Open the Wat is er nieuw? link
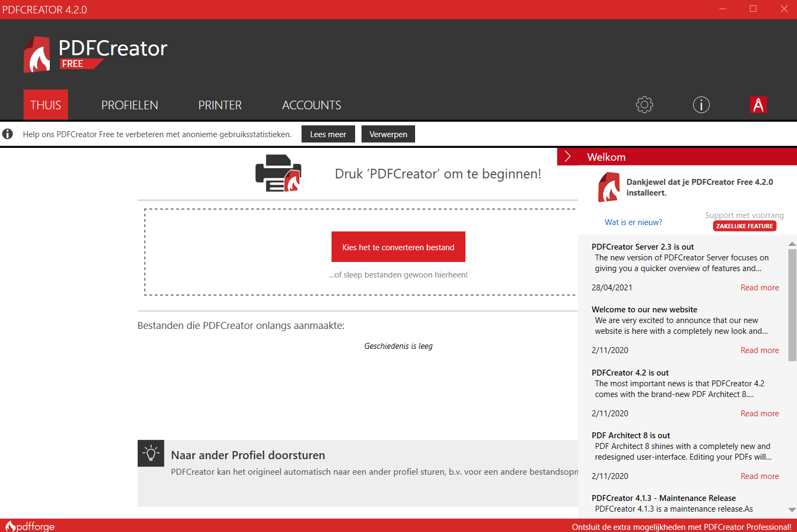This screenshot has width=797, height=532. [x=633, y=222]
